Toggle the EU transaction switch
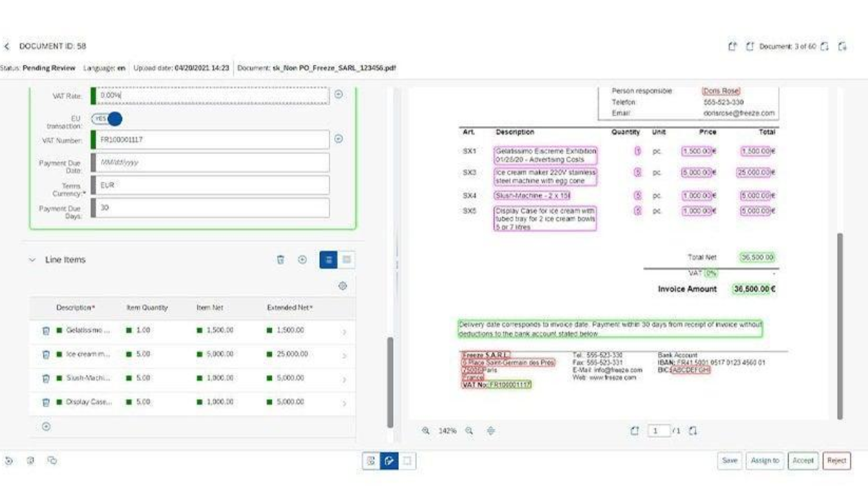Viewport: 868px width, 487px height. [107, 119]
